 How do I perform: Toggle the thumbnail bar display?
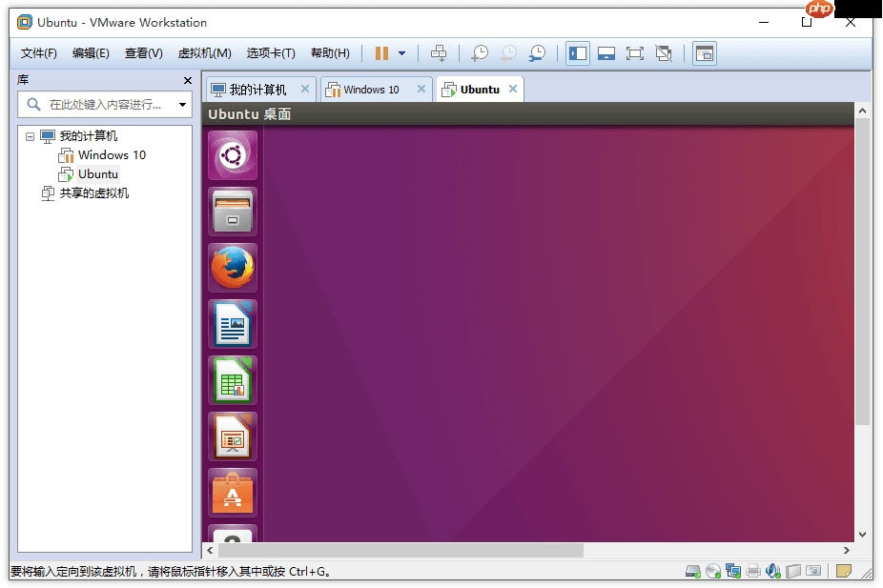(x=606, y=52)
